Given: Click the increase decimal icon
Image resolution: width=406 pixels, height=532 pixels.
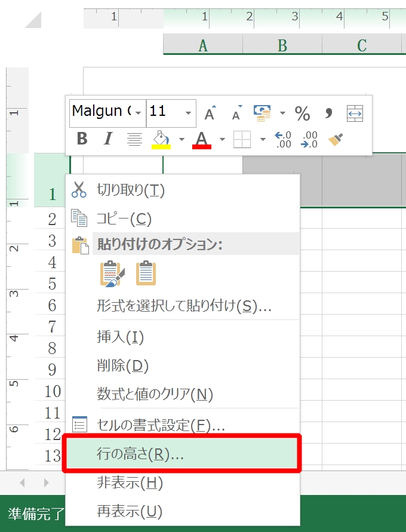Looking at the screenshot, I should [282, 139].
